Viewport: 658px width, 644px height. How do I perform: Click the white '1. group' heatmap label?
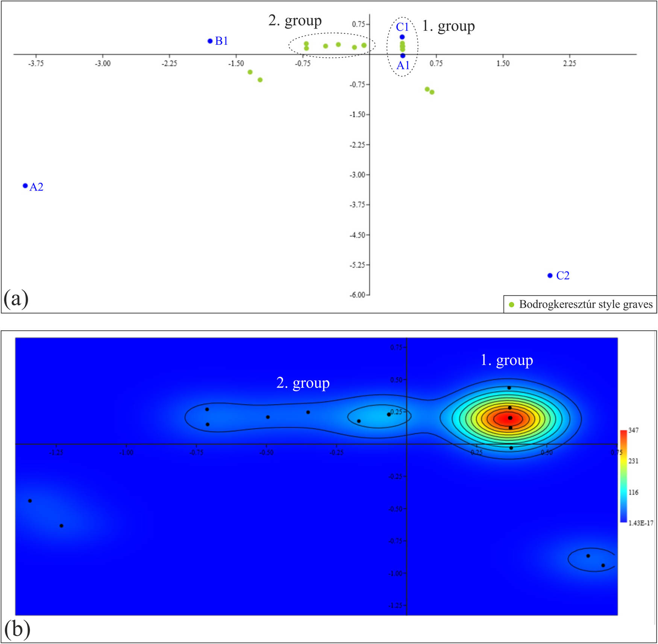506,360
